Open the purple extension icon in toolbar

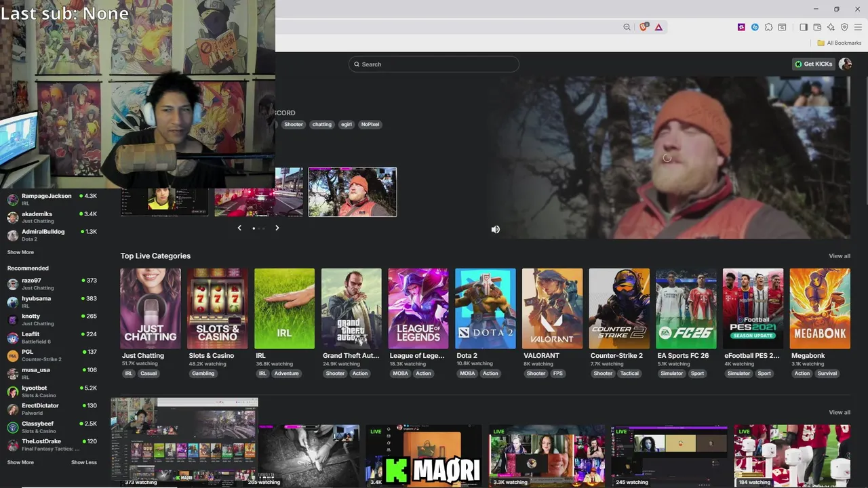[741, 27]
